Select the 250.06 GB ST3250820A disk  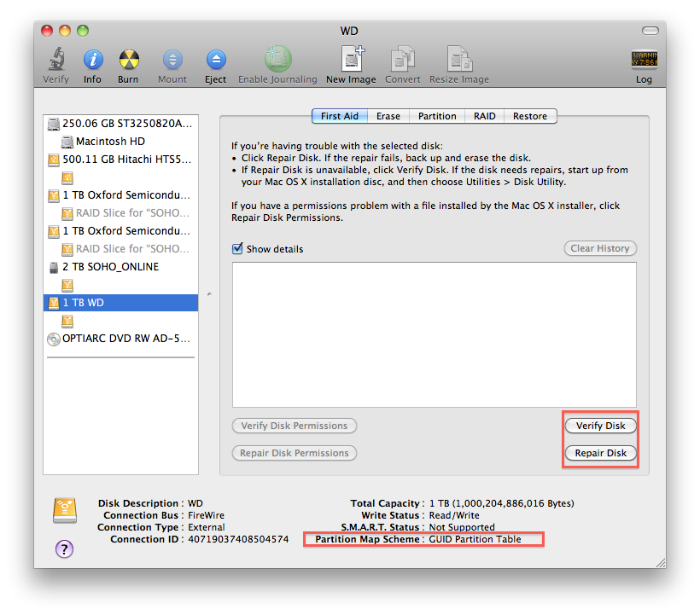[120, 124]
